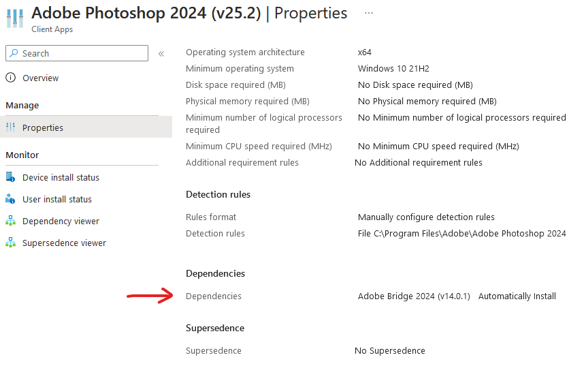
Task: Open the more options ellipsis menu
Action: coord(369,13)
